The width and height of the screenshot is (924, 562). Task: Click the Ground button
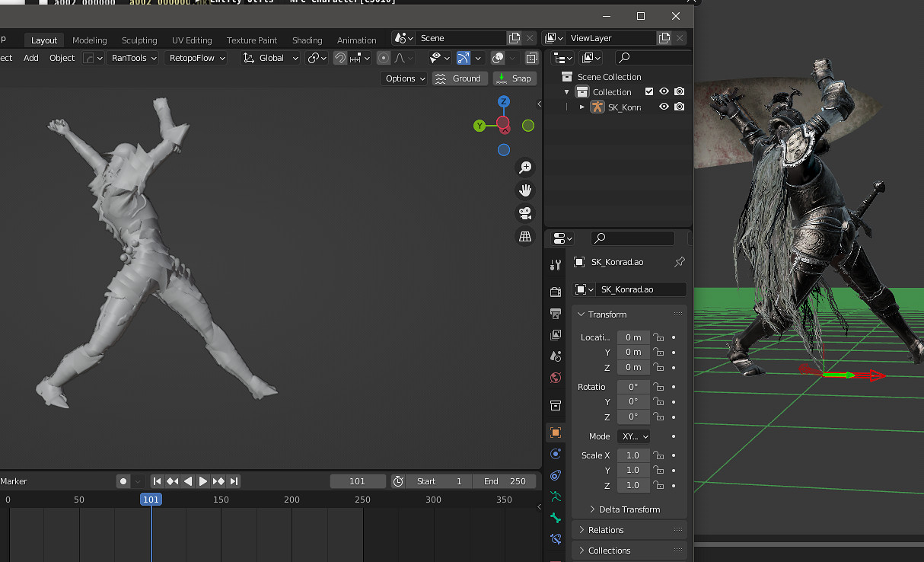pyautogui.click(x=460, y=78)
